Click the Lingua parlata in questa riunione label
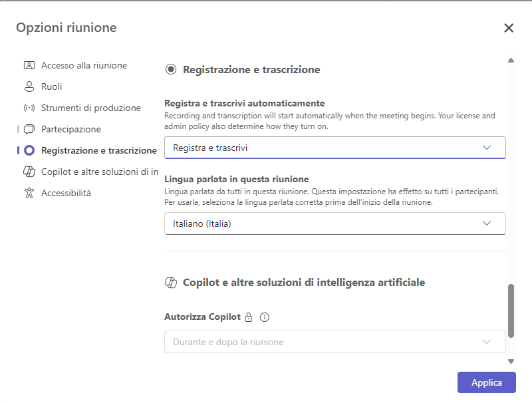532x403 pixels. point(237,179)
